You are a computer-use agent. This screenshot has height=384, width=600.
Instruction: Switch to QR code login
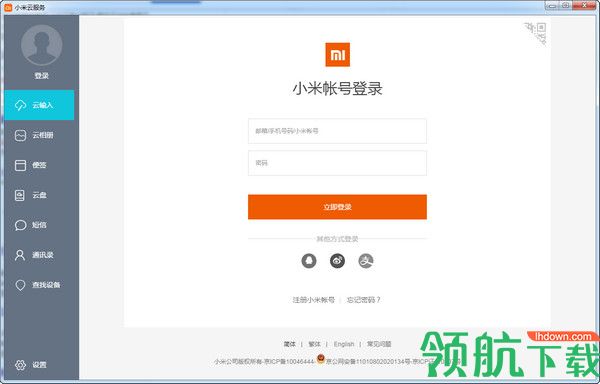536,33
